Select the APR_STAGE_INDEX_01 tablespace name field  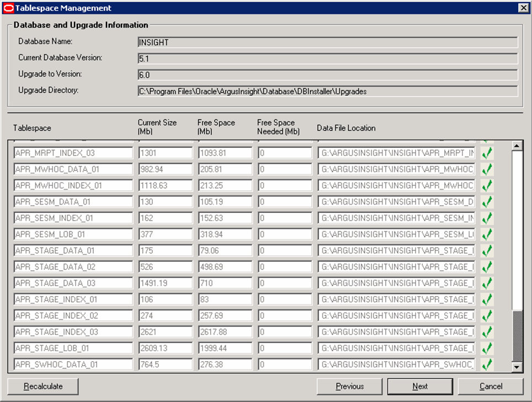[73, 299]
